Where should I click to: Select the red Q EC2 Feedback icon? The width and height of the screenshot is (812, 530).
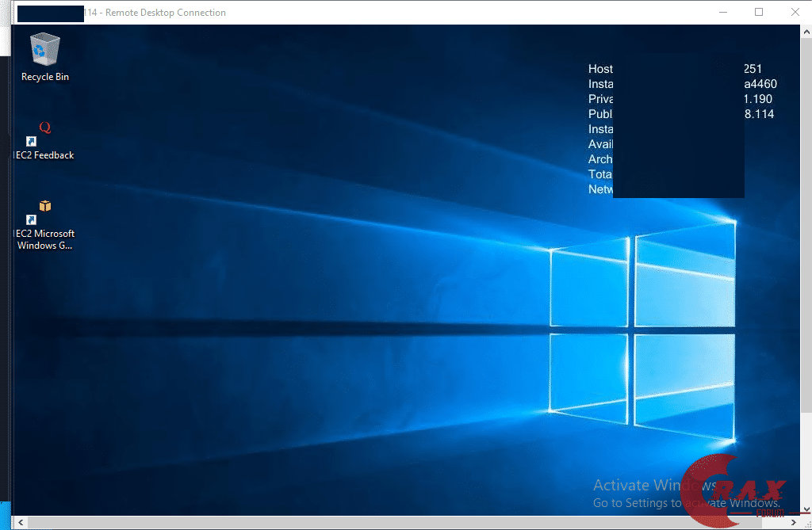pyautogui.click(x=44, y=128)
